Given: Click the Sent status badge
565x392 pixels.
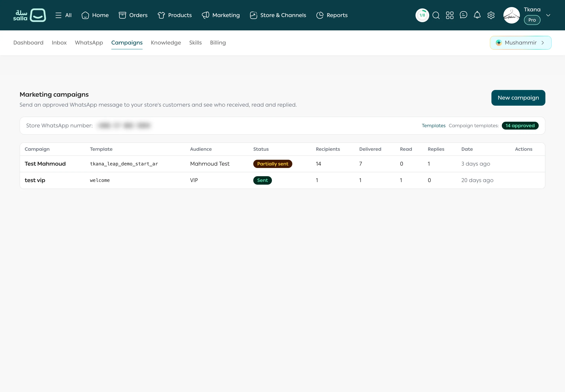Looking at the screenshot, I should pyautogui.click(x=262, y=180).
